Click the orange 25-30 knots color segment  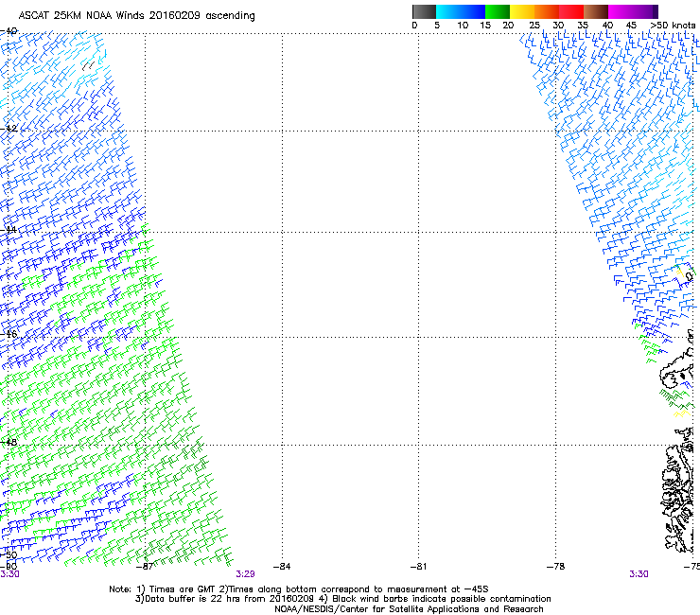click(x=547, y=11)
